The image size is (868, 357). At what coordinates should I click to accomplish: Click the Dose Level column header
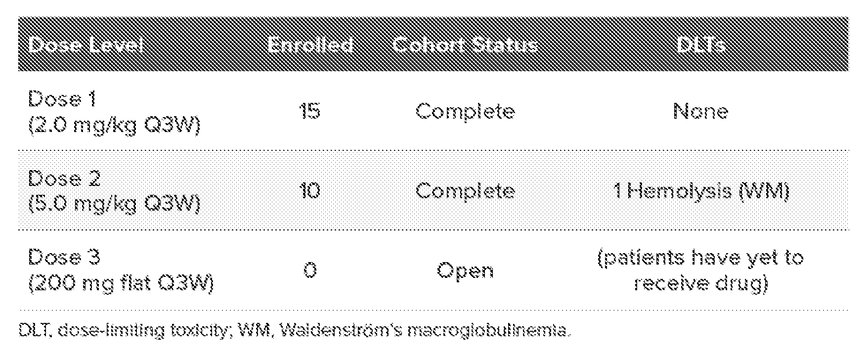click(86, 46)
